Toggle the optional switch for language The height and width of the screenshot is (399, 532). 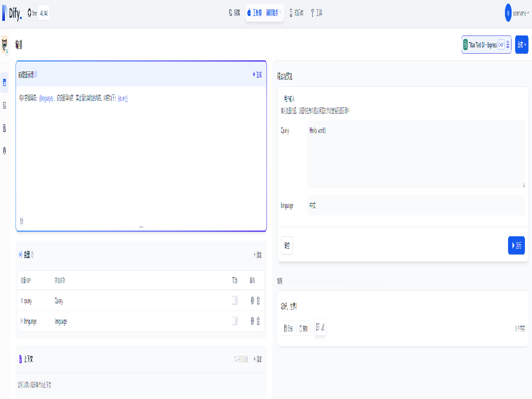click(x=235, y=321)
